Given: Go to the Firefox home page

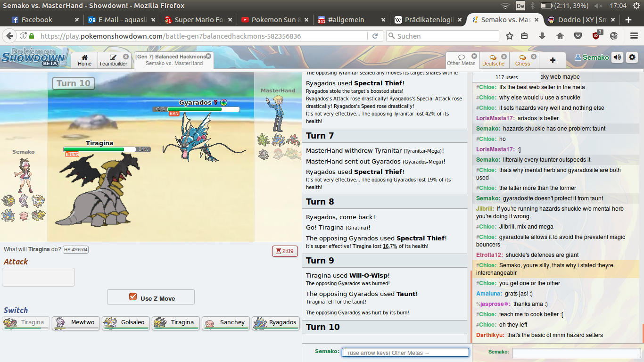Looking at the screenshot, I should click(560, 36).
